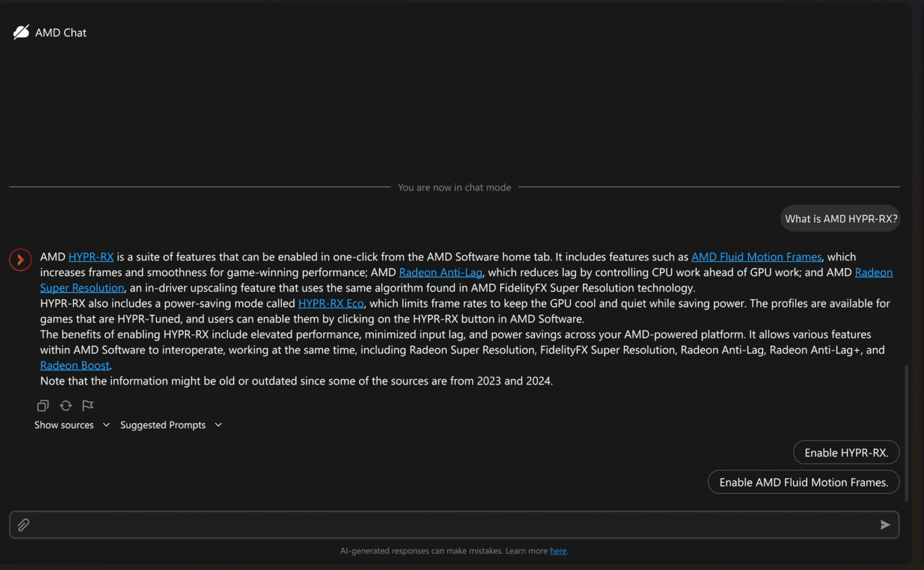Open the HYPR-RX Eco link
Image resolution: width=924 pixels, height=570 pixels.
click(331, 304)
